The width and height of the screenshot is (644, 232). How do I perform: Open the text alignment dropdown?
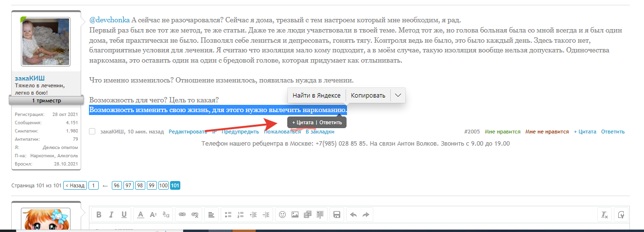pos(211,215)
